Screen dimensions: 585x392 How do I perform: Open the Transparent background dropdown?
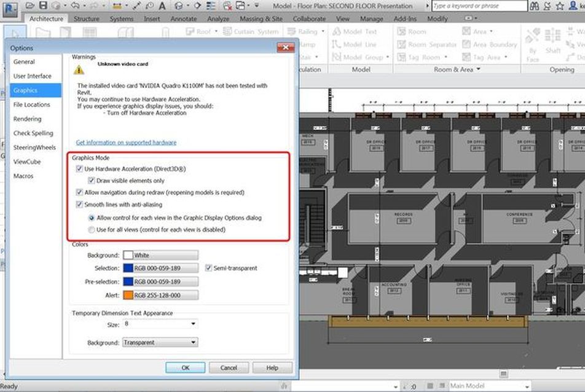click(160, 342)
